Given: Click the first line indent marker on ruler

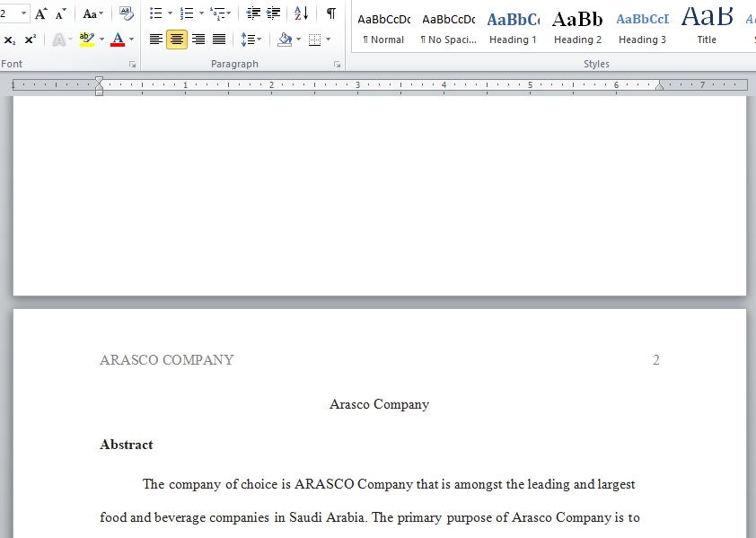Looking at the screenshot, I should click(99, 80).
